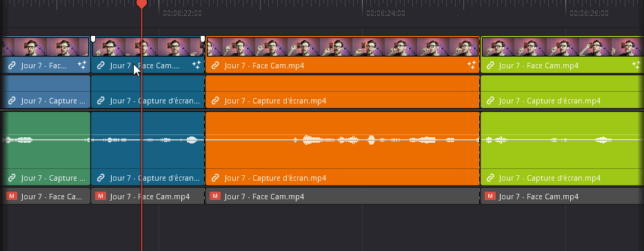The height and width of the screenshot is (251, 644).
Task: Click light blue video label 'Jour 7 - Capture ...'
Action: tap(53, 101)
